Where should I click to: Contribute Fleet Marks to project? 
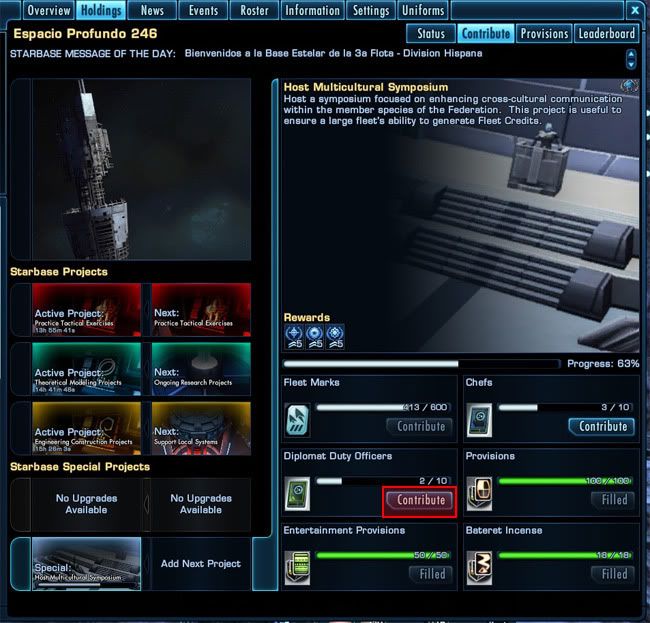click(421, 427)
